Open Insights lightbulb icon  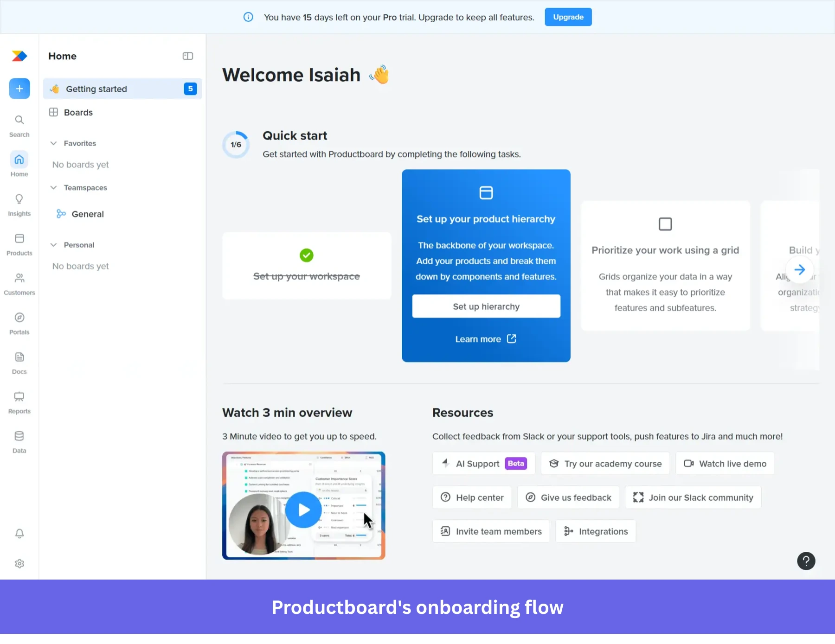tap(19, 199)
